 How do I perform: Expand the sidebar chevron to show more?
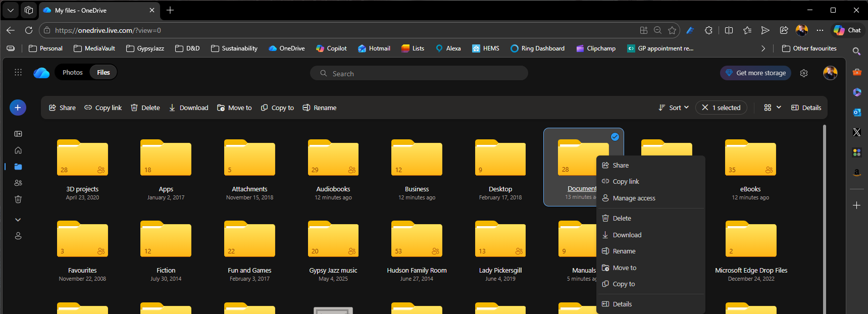click(18, 220)
